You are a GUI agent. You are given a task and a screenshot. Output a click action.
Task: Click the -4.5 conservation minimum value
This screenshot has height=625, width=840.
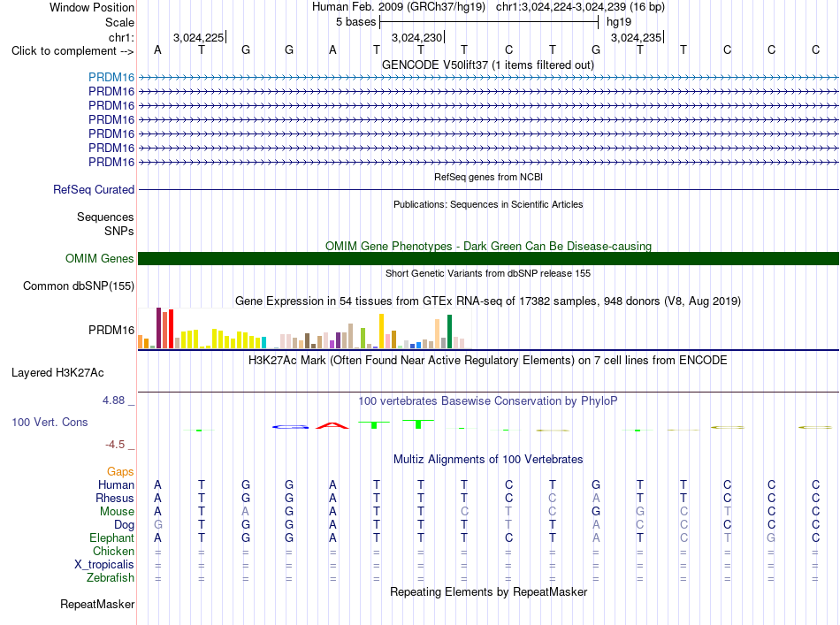tap(115, 445)
